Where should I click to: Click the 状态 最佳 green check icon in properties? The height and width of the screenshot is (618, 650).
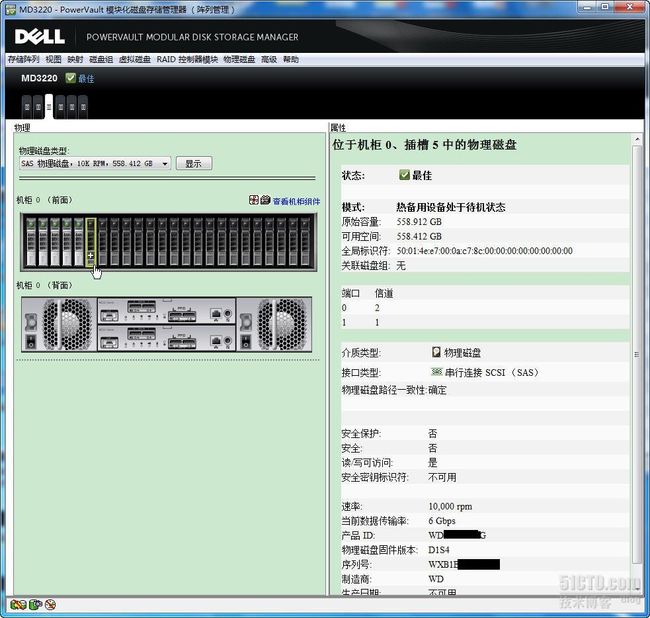404,175
